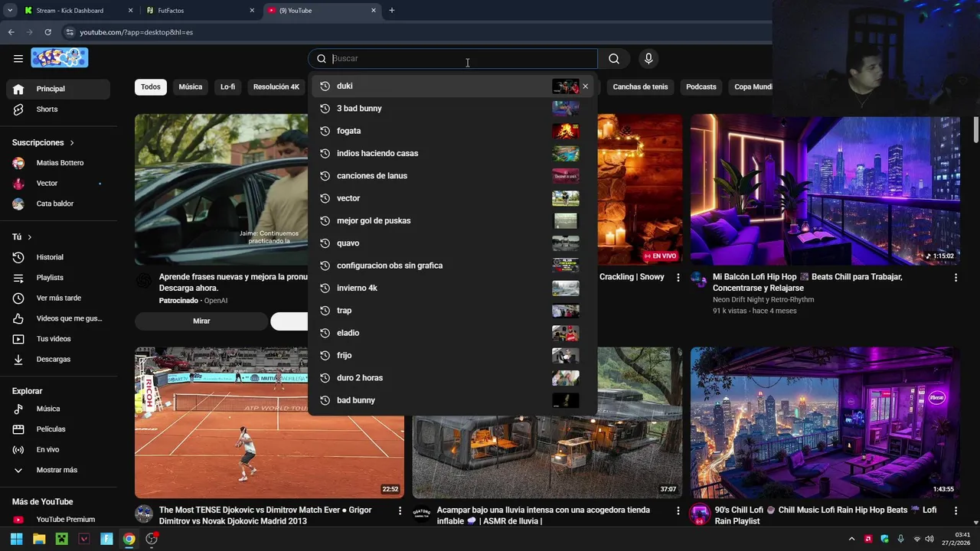Open a new browser tab
The width and height of the screenshot is (980, 551).
(392, 11)
